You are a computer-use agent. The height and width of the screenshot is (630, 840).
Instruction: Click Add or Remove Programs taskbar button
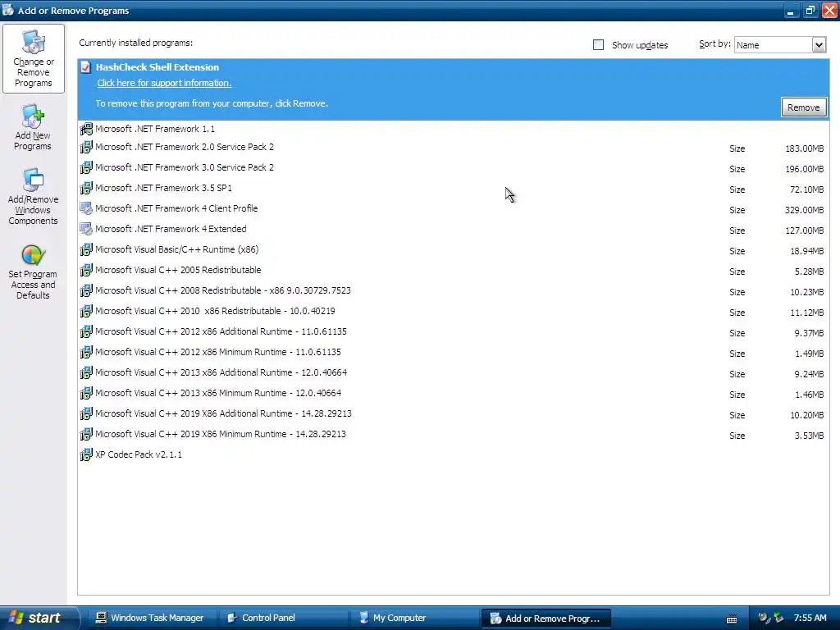546,619
